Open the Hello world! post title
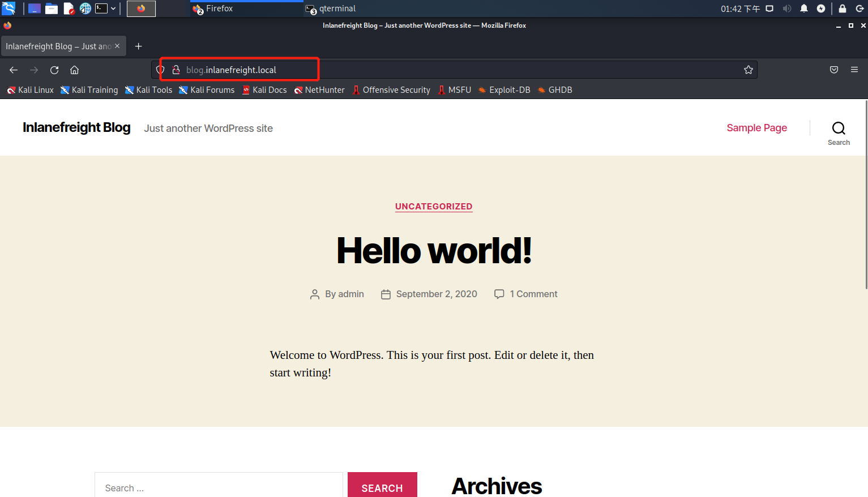The image size is (868, 497). click(434, 251)
